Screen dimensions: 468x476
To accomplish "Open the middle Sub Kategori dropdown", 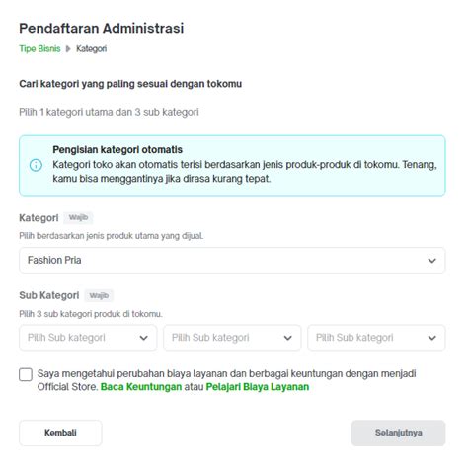I will coord(232,338).
